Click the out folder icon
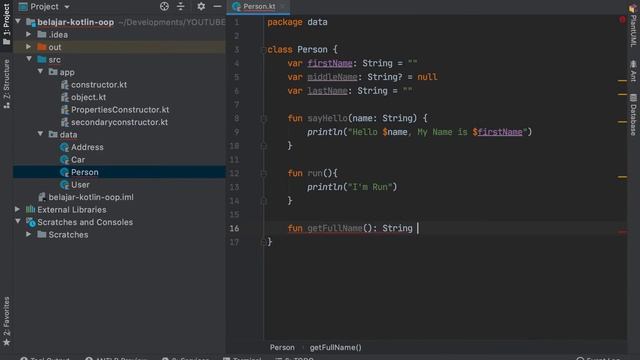 click(42, 47)
